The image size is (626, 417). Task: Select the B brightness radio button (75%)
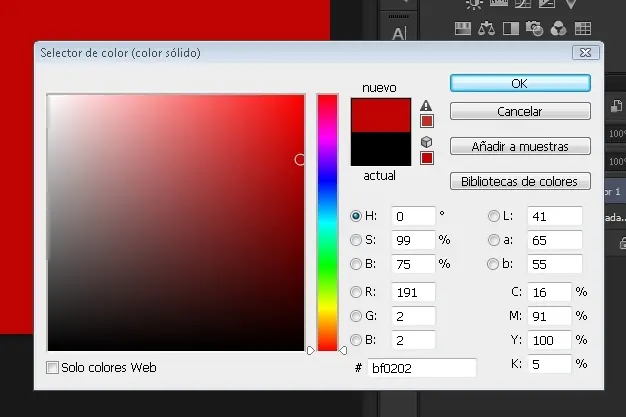pyautogui.click(x=356, y=264)
